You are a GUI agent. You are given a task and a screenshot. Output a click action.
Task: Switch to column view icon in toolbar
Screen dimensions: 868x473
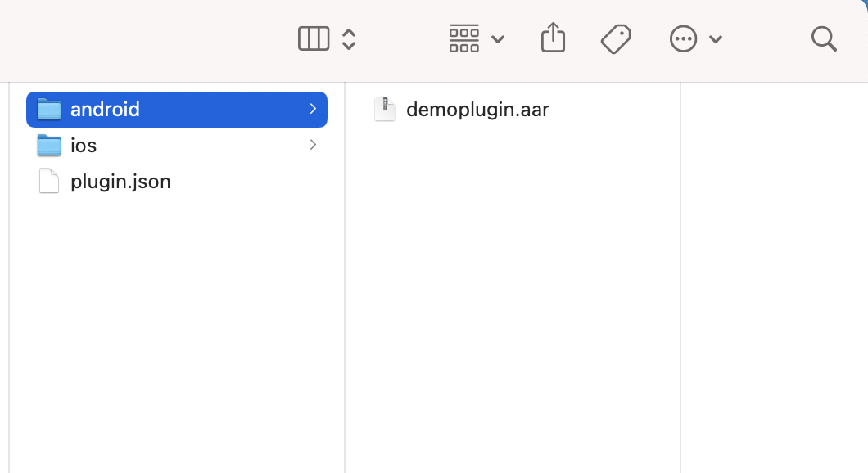click(x=314, y=38)
